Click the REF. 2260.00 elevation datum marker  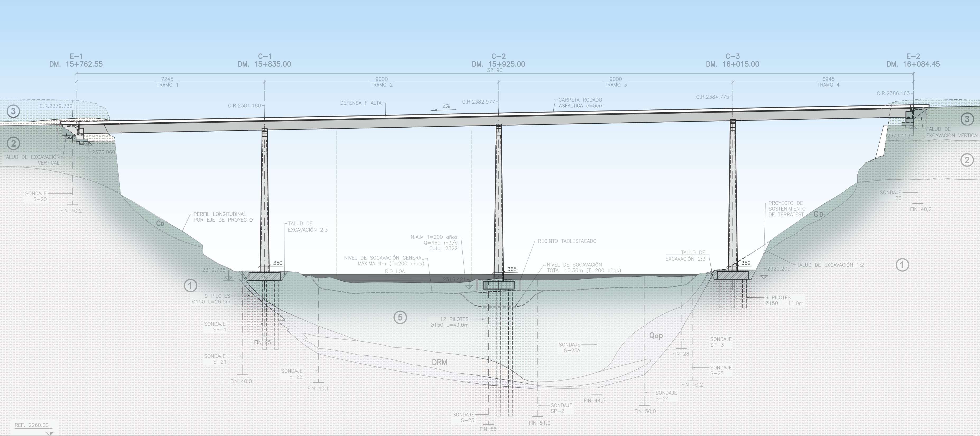[32, 425]
